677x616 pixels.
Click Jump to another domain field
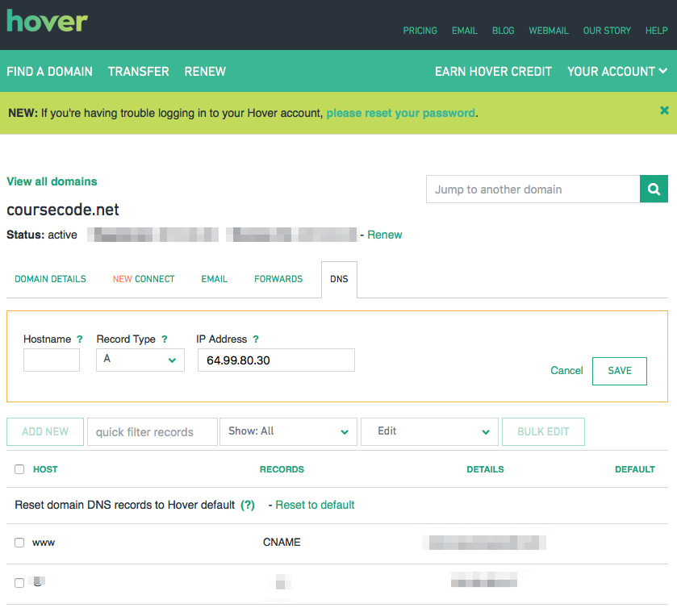coord(533,189)
